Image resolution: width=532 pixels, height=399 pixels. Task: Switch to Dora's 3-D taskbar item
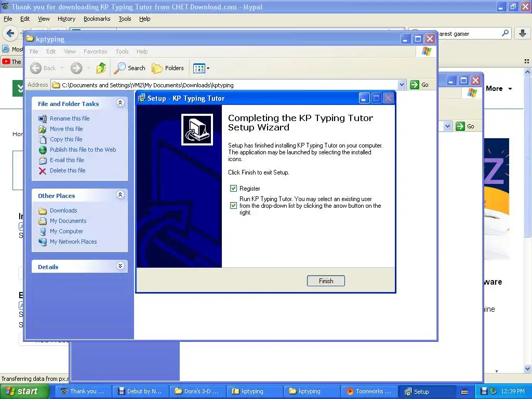click(197, 391)
